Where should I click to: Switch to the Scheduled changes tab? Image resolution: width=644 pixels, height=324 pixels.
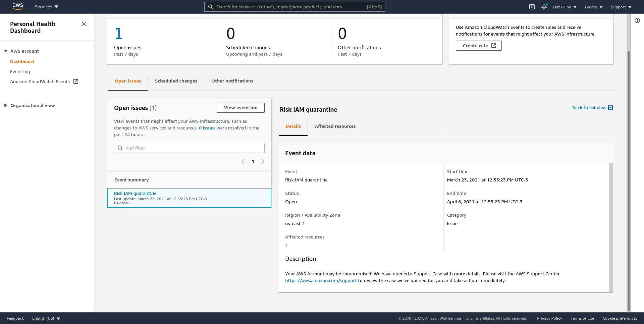pyautogui.click(x=176, y=81)
